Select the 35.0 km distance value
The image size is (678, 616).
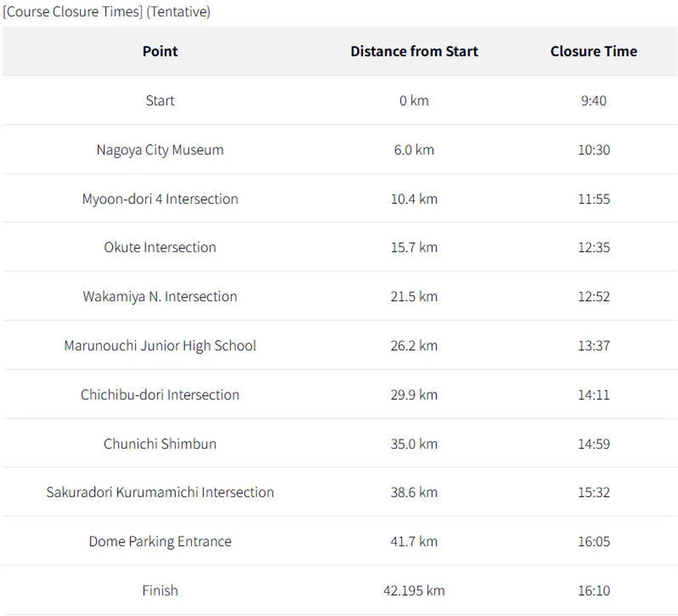(x=414, y=443)
